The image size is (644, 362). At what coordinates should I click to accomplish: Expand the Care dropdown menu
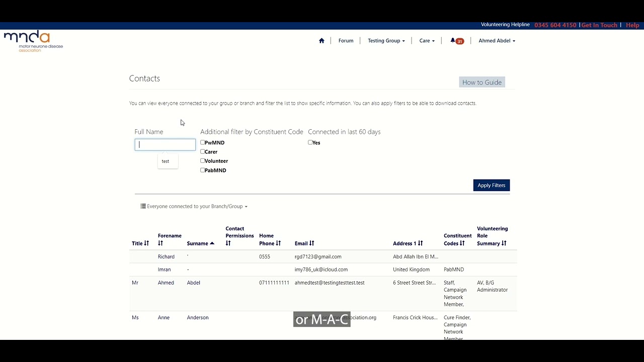click(x=427, y=41)
